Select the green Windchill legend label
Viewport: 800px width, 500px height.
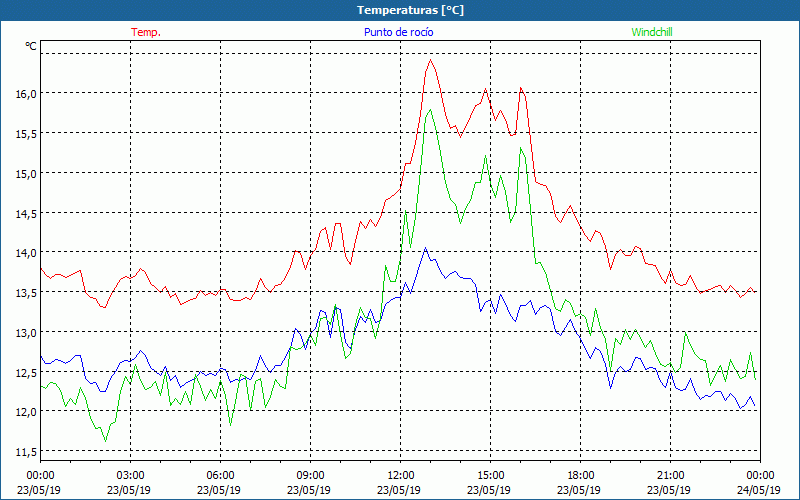pyautogui.click(x=652, y=32)
